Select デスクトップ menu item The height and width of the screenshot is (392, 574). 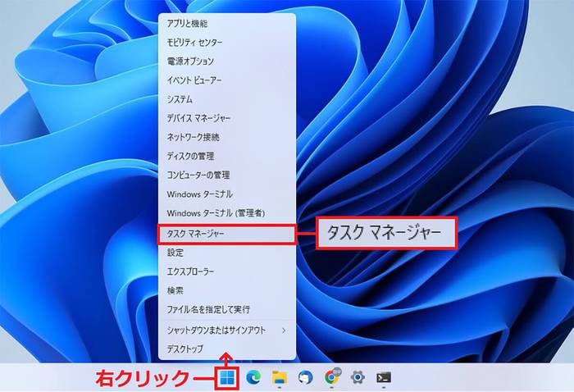pos(227,349)
